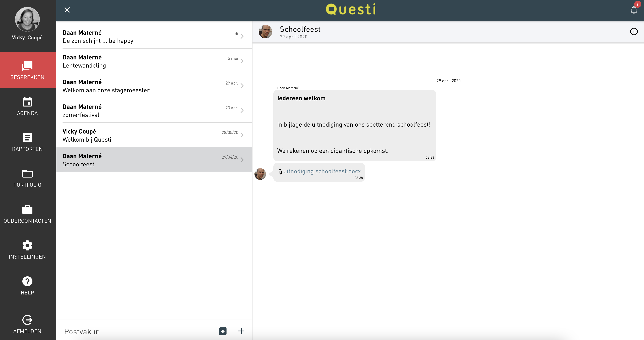Open chevron for zomerfestival conversation
The image size is (644, 340).
pyautogui.click(x=242, y=110)
